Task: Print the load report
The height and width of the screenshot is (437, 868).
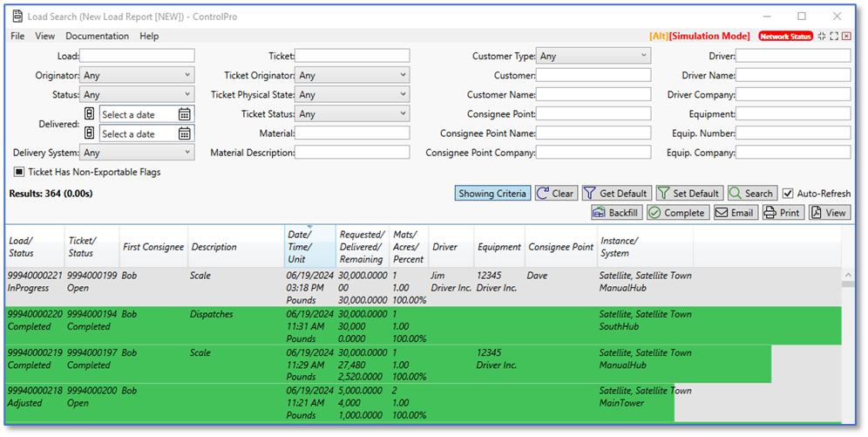Action: pos(782,213)
